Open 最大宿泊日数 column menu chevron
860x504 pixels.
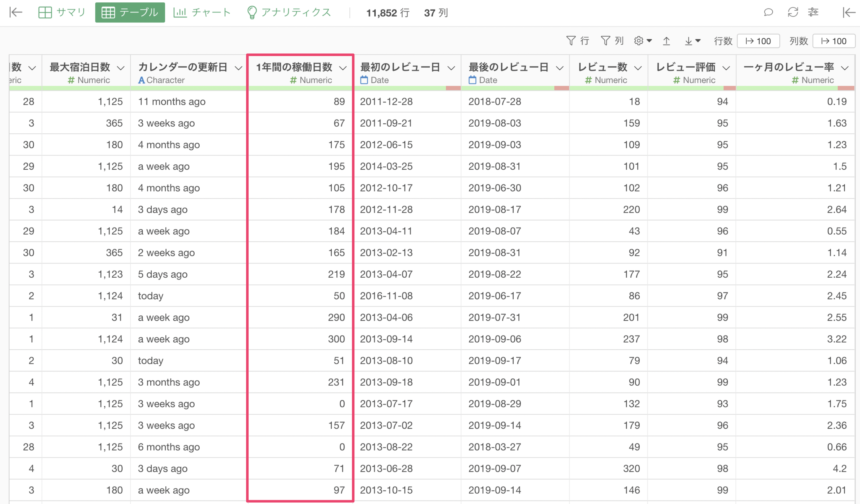(120, 68)
